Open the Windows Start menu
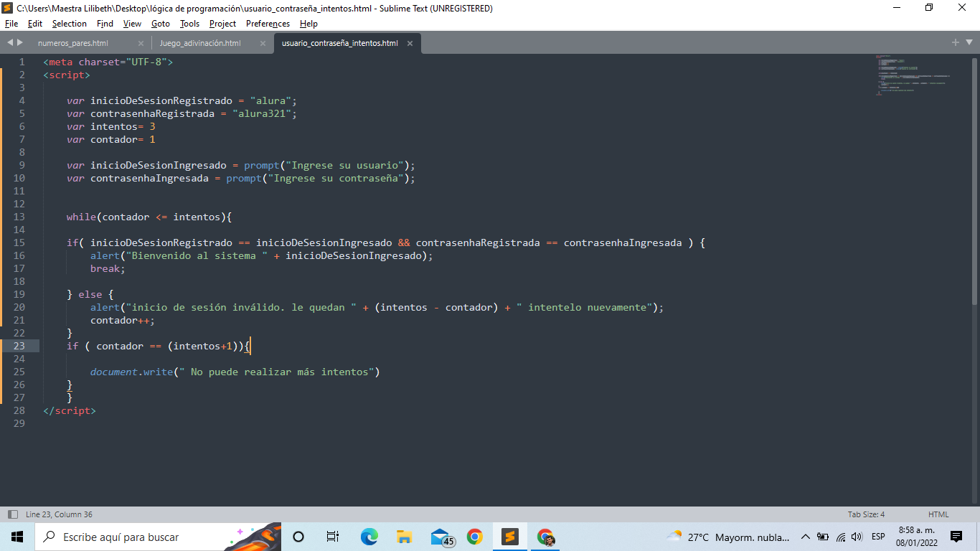This screenshot has height=551, width=980. [x=17, y=537]
